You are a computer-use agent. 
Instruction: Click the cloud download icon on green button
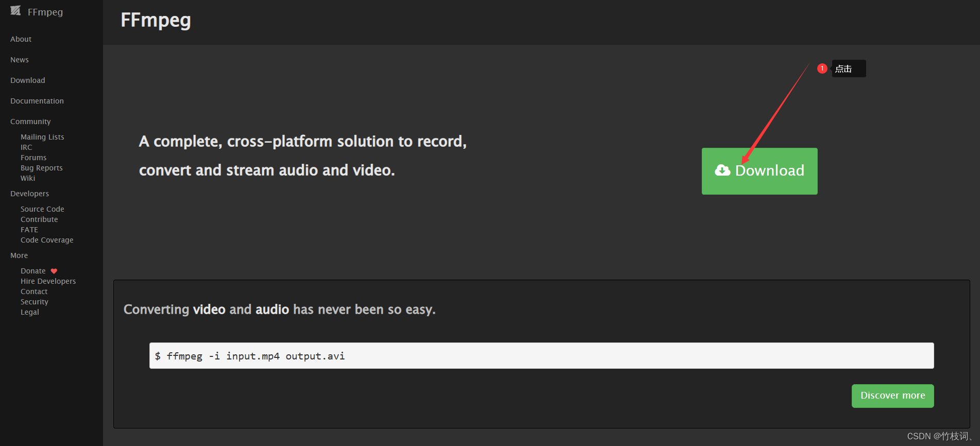click(x=722, y=170)
